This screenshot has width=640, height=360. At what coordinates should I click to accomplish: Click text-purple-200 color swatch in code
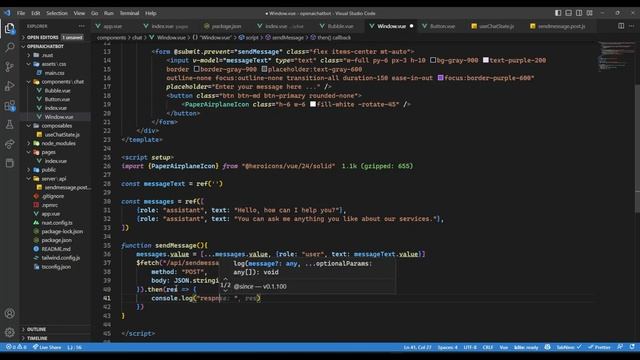pyautogui.click(x=486, y=60)
